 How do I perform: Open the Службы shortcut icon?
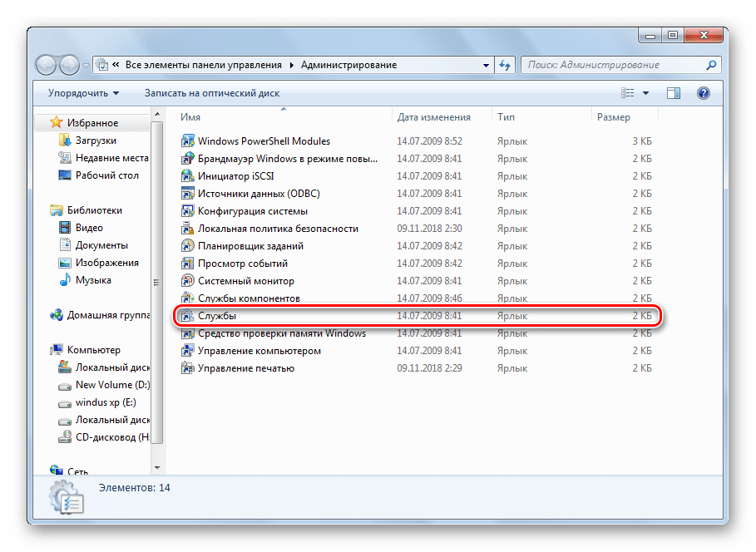click(187, 316)
